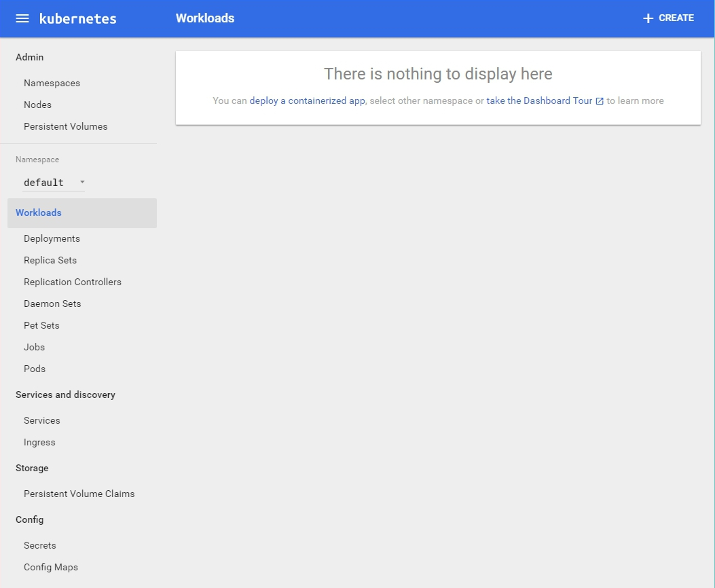Open the Admin section
Screen dimensions: 715x588
[x=30, y=57]
